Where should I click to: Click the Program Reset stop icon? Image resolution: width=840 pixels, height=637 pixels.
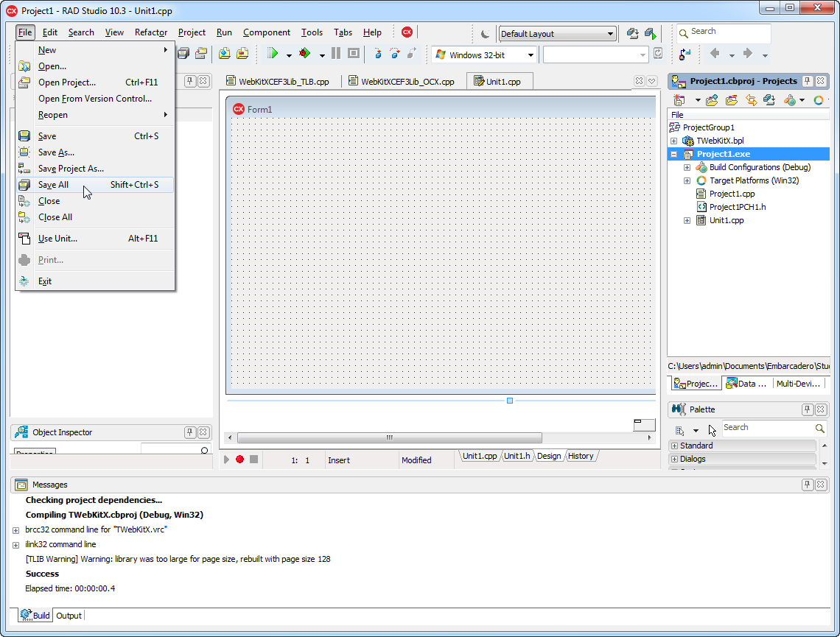click(x=354, y=53)
